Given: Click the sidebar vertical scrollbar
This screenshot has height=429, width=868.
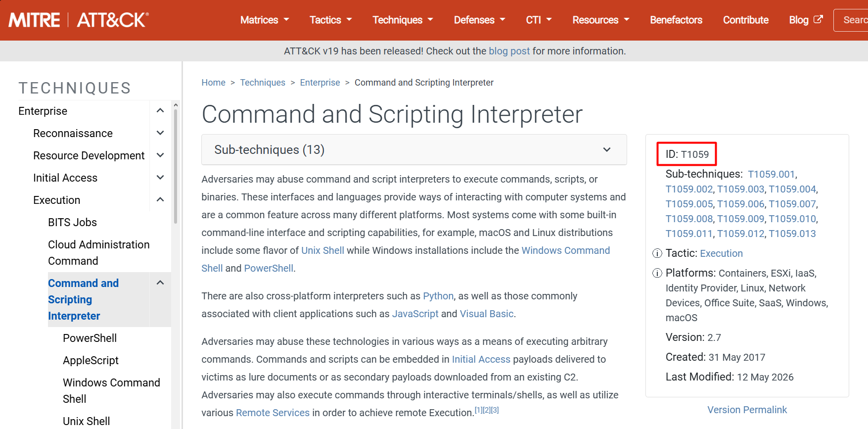Looking at the screenshot, I should (x=176, y=166).
